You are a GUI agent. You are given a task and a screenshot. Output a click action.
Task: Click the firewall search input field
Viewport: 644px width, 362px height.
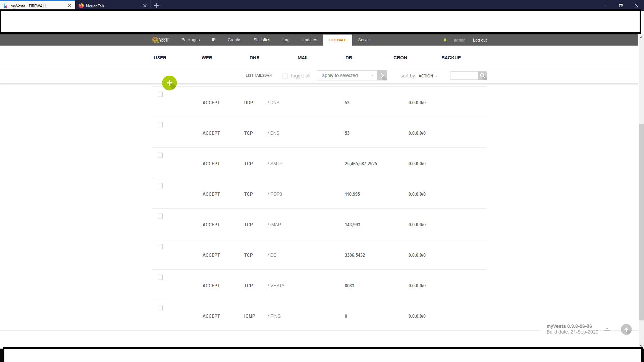[x=464, y=76]
